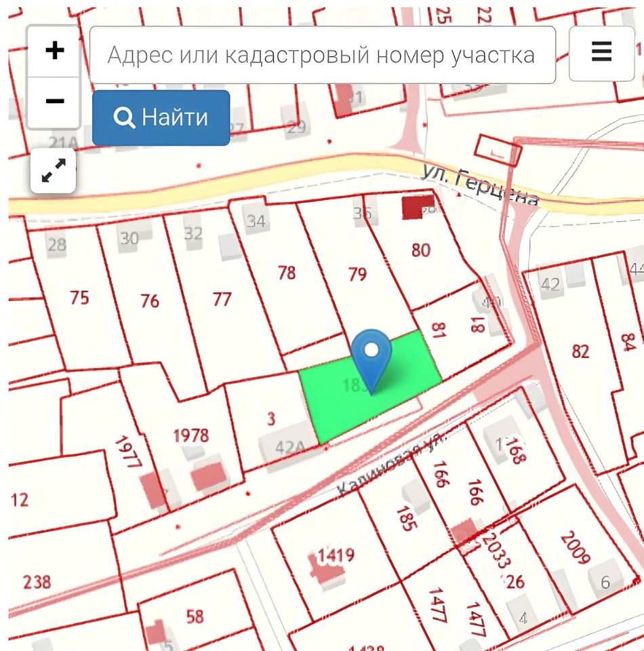Select parcel 12 on the map

[x=20, y=500]
